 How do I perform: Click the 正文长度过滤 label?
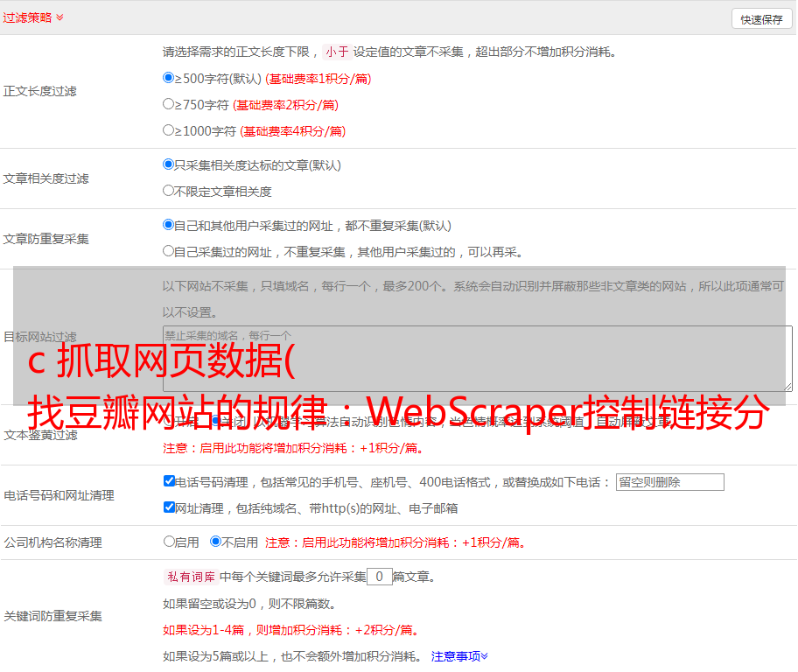pos(39,91)
